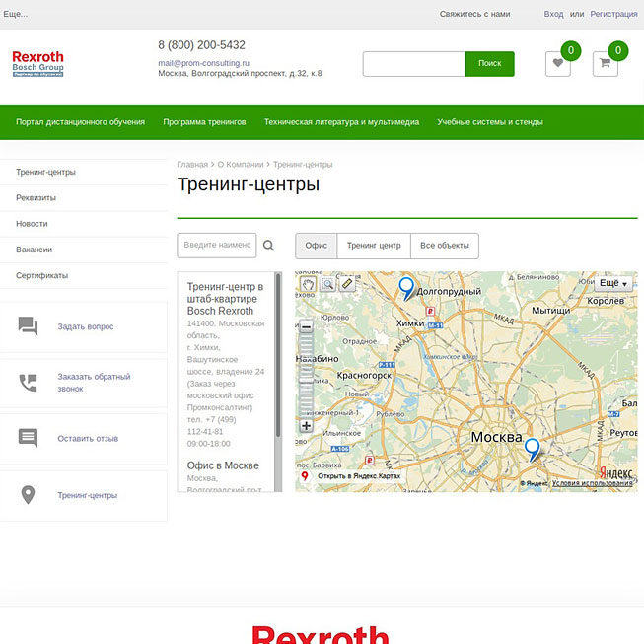Click the phone callback icon
The height and width of the screenshot is (644, 644).
coord(28,383)
